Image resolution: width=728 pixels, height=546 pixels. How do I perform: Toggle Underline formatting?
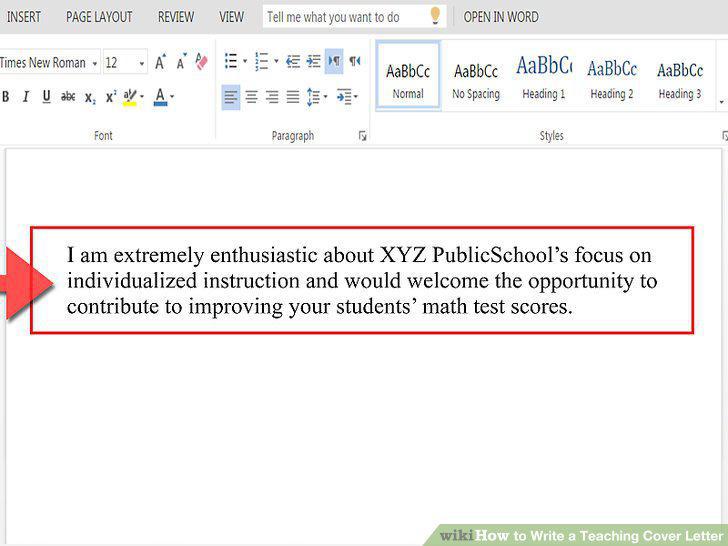pos(46,97)
